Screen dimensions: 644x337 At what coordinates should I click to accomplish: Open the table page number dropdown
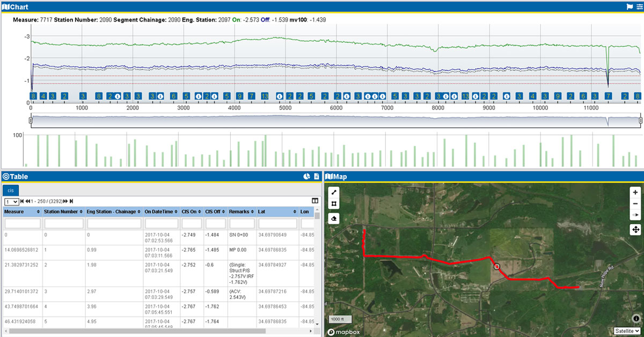[11, 201]
